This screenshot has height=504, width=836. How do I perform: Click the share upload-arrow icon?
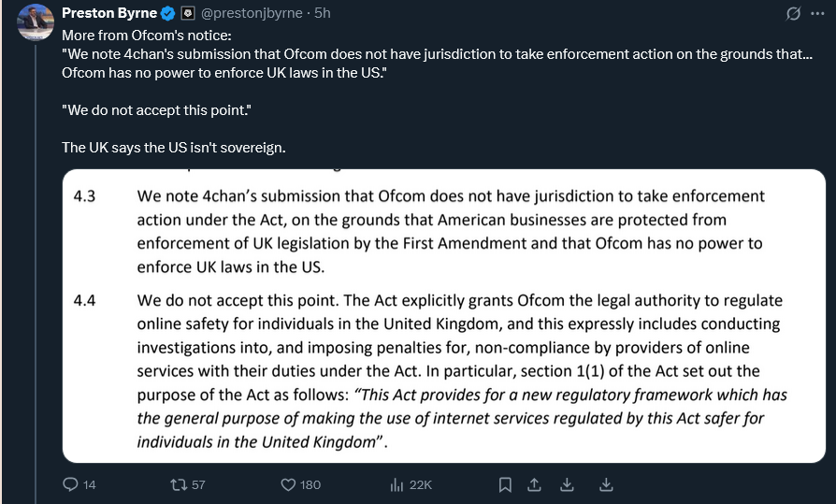coord(535,484)
